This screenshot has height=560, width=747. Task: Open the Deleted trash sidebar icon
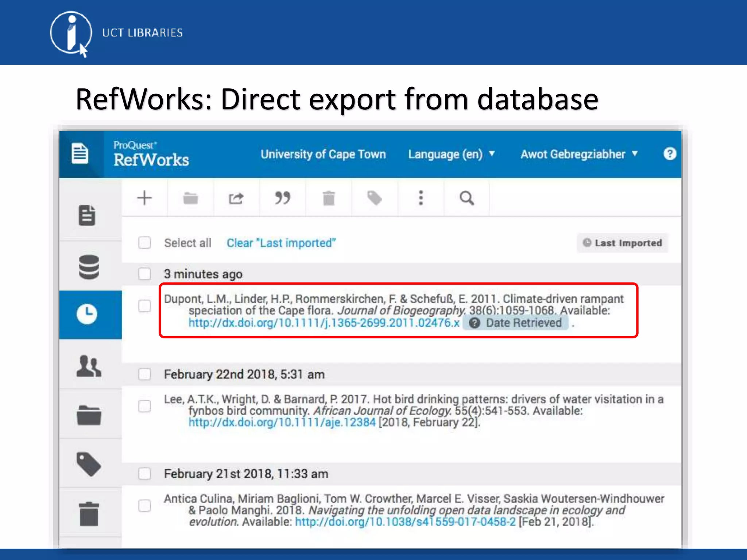(89, 514)
